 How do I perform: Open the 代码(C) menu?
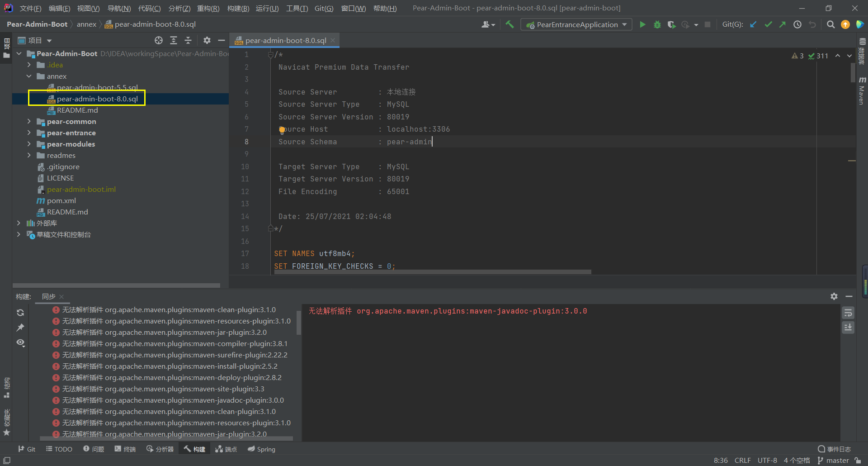pos(149,8)
